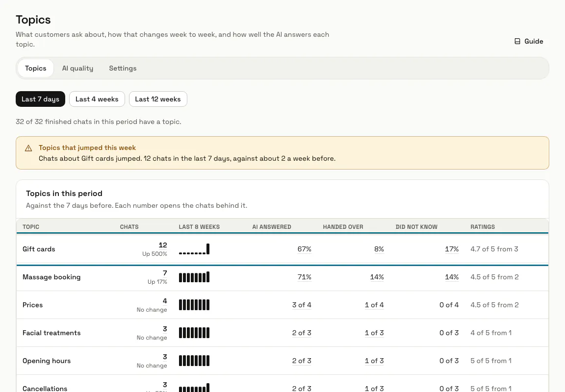This screenshot has width=565, height=392.
Task: Click the Gift cards topic name
Action: click(x=39, y=249)
